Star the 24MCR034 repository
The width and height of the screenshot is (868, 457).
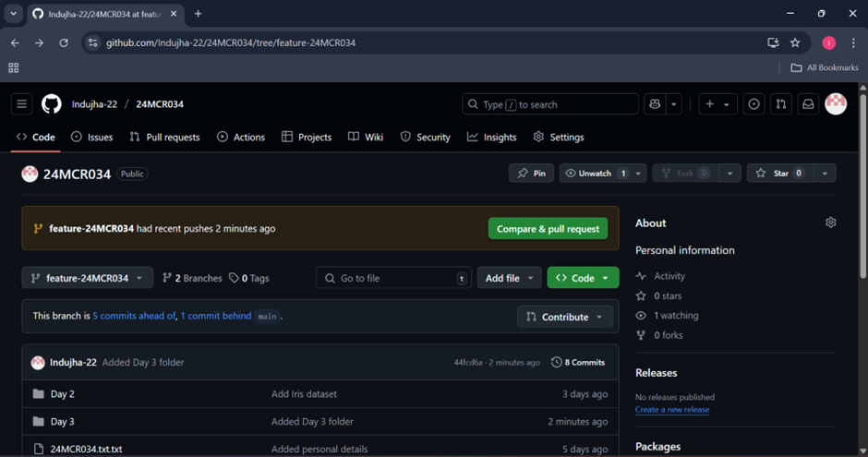(780, 174)
